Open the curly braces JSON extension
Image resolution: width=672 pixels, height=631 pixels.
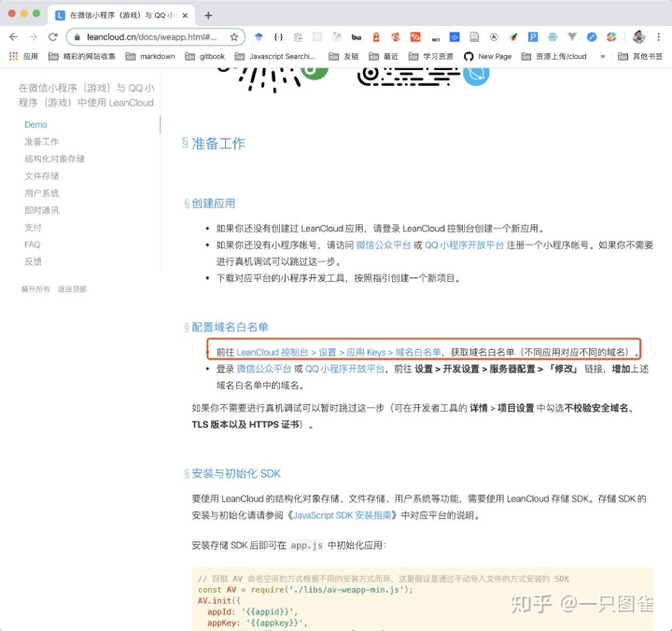click(x=278, y=37)
